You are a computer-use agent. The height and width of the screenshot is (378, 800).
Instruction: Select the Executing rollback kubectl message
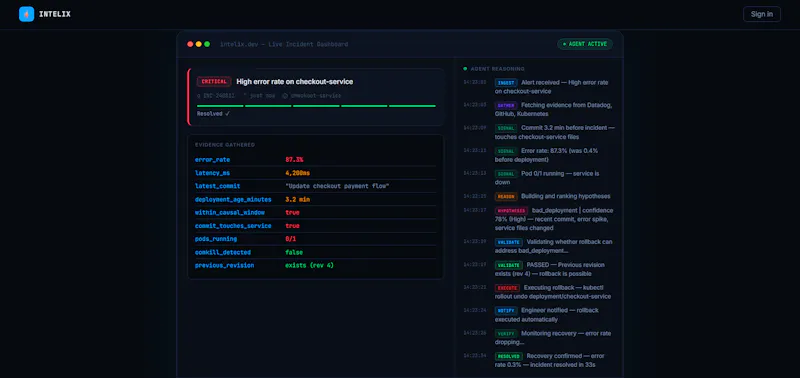(x=553, y=292)
